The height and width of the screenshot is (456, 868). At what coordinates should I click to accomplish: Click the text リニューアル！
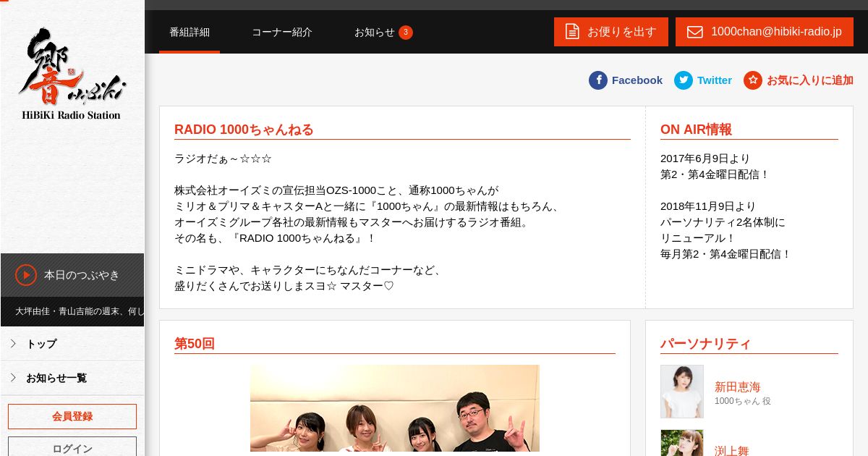tap(698, 238)
